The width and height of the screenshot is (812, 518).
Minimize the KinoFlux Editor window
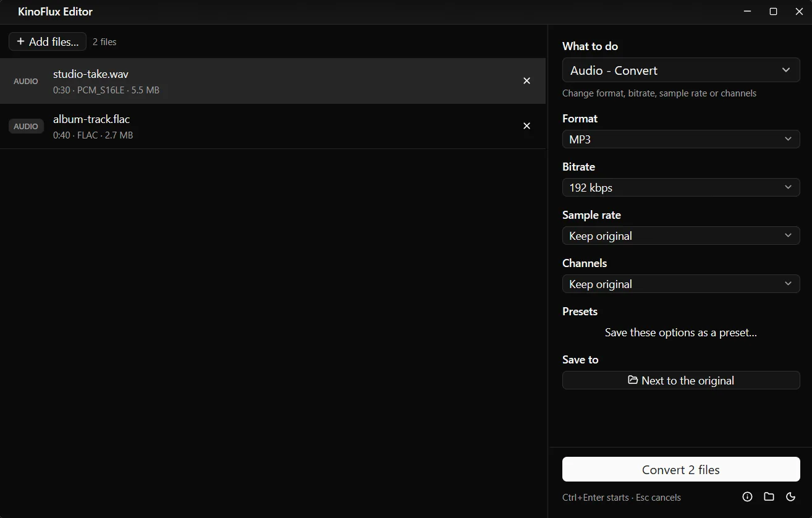coord(748,12)
